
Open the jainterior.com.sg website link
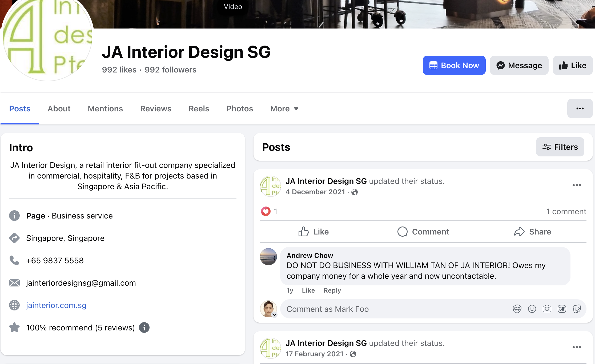click(56, 305)
